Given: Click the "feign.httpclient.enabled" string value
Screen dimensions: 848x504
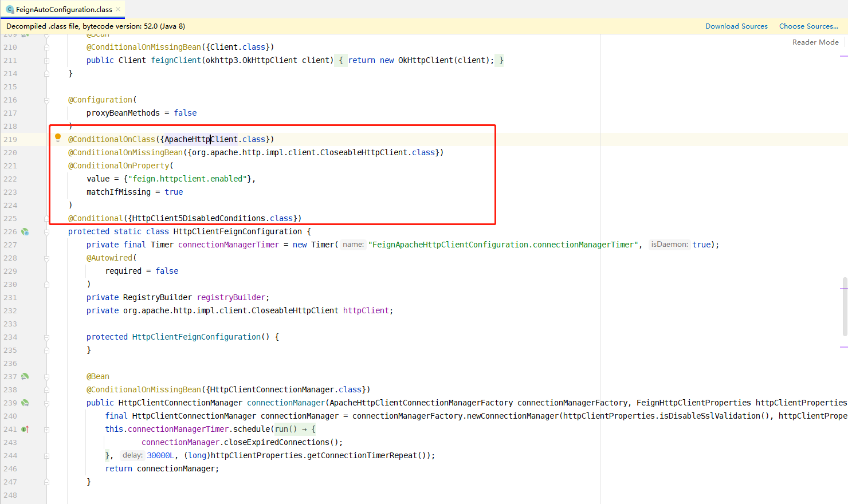Looking at the screenshot, I should pyautogui.click(x=187, y=179).
